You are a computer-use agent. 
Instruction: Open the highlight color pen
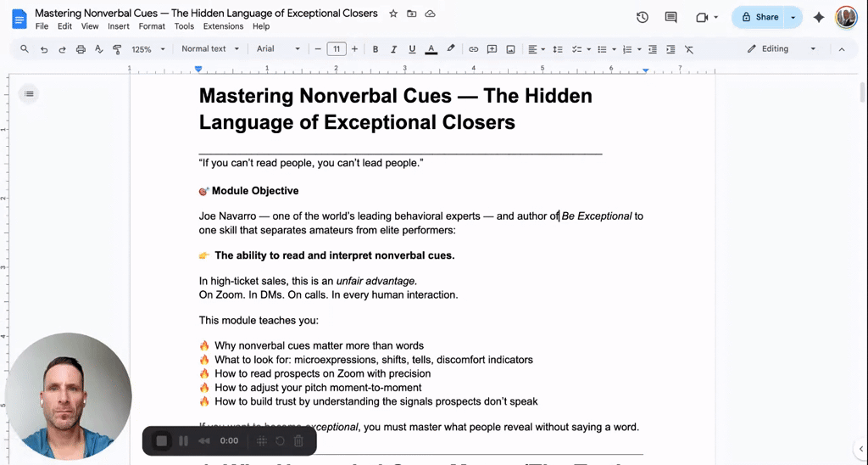[451, 48]
